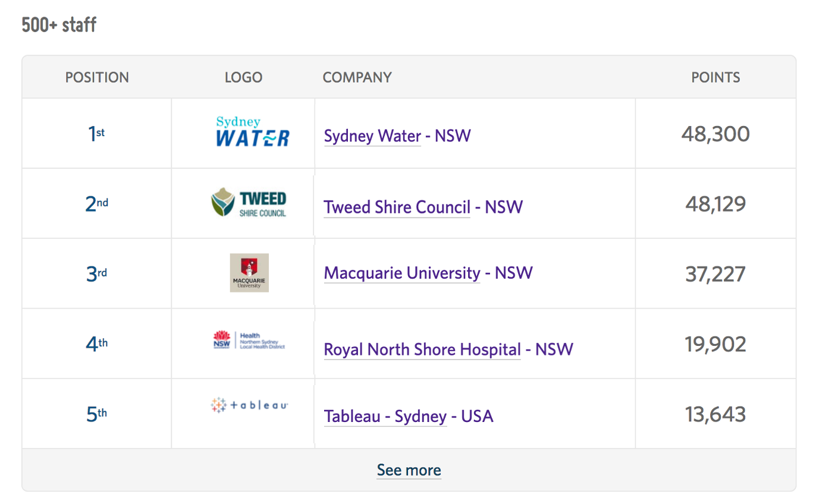Click the 500+ staff heading
The image size is (816, 504).
click(59, 25)
